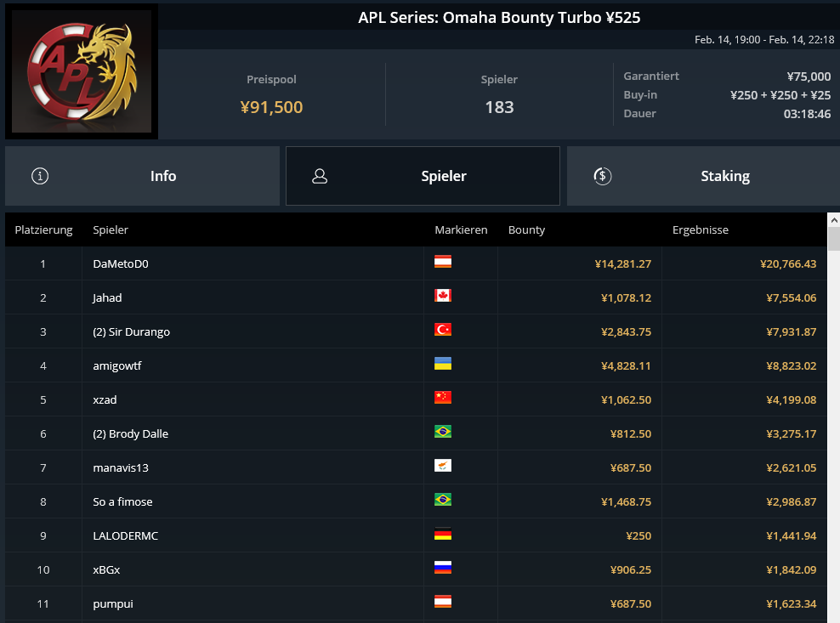Click result value ¥20,766.43
Viewport: 840px width, 623px height.
(x=788, y=263)
